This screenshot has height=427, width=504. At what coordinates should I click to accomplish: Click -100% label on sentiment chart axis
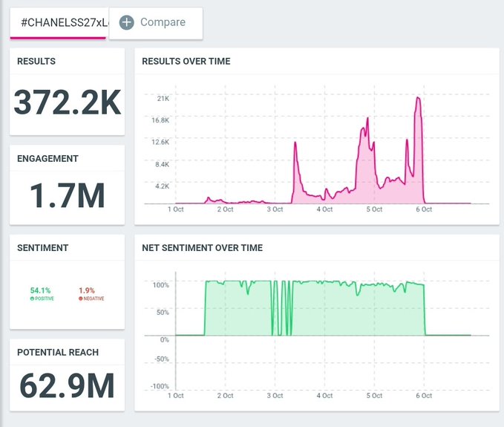pyautogui.click(x=160, y=386)
